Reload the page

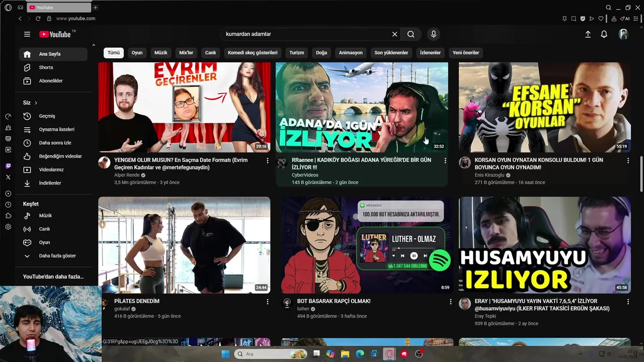click(x=38, y=19)
